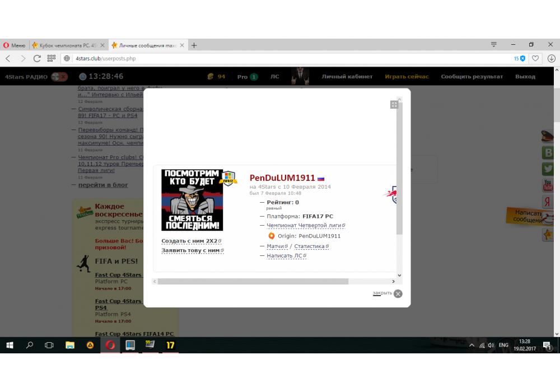The image size is (560, 392).
Task: Show hidden system tray icons
Action: point(472,346)
